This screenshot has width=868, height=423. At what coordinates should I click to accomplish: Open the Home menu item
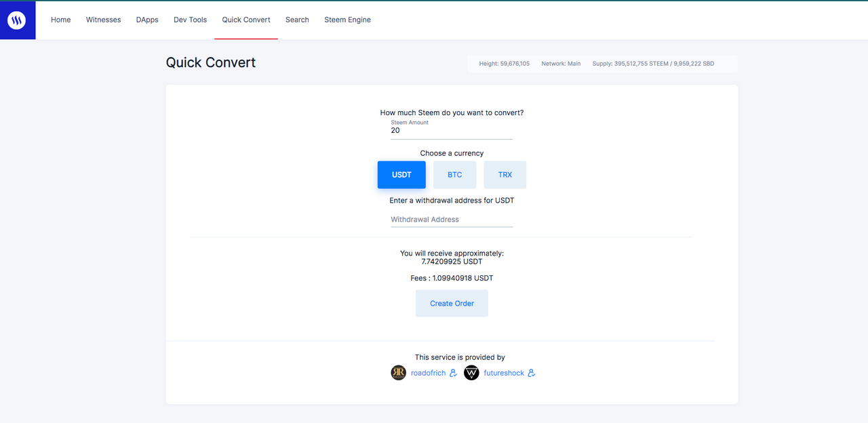61,20
